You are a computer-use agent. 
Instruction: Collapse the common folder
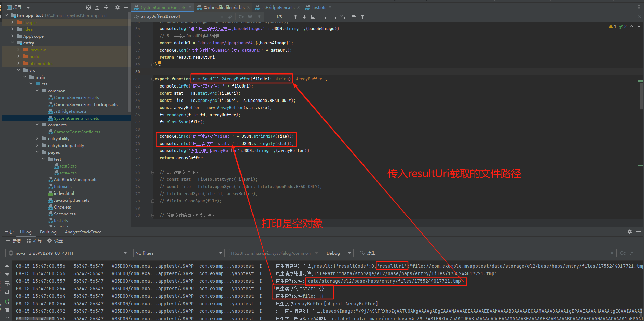[37, 91]
